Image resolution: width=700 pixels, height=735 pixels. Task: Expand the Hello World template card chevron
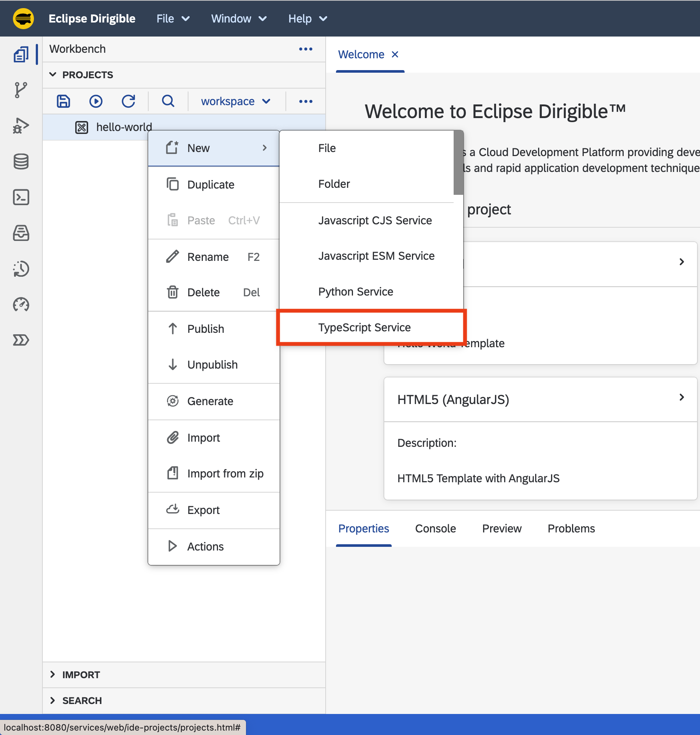pos(681,262)
